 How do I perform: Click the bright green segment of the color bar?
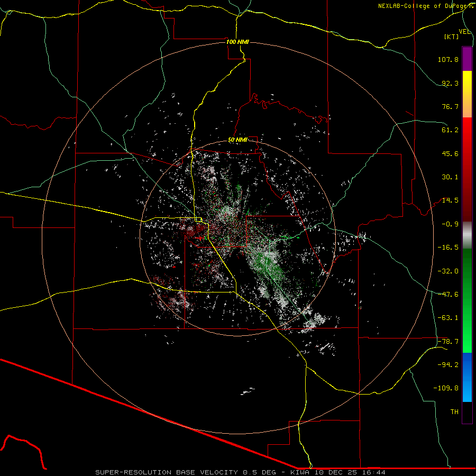click(x=467, y=300)
